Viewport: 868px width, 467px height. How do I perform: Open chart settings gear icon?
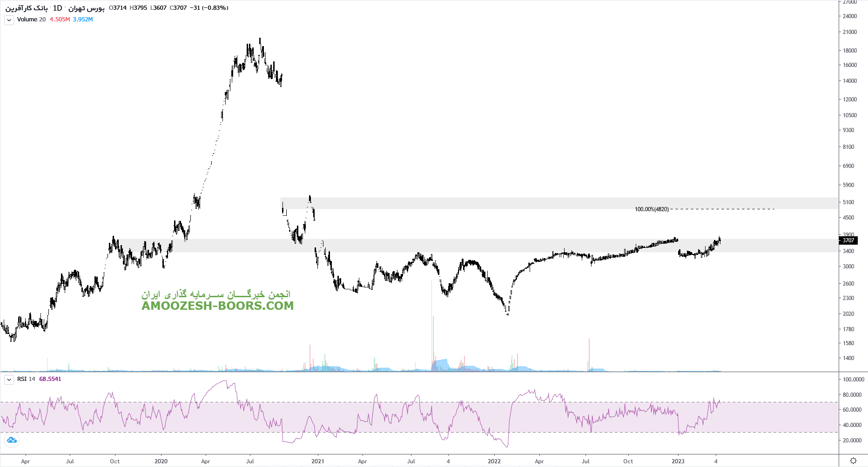pyautogui.click(x=853, y=460)
